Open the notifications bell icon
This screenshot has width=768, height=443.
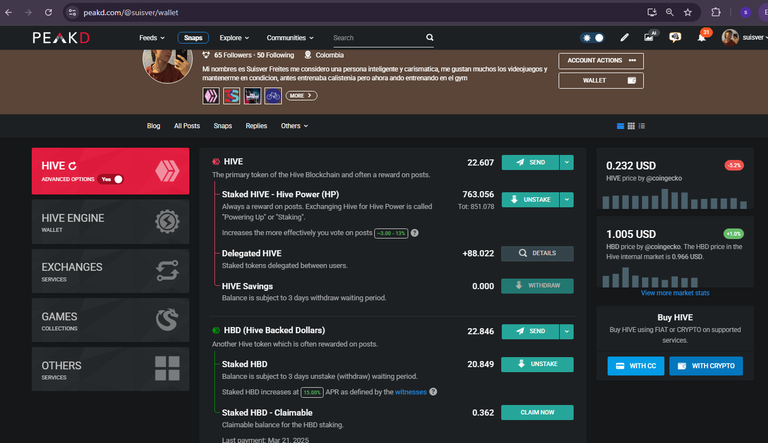tap(702, 37)
